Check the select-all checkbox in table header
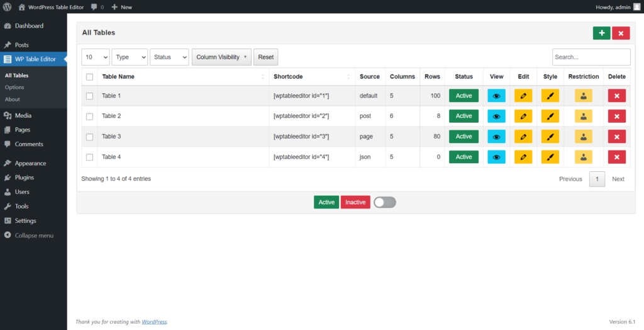644x330 pixels. tap(89, 77)
